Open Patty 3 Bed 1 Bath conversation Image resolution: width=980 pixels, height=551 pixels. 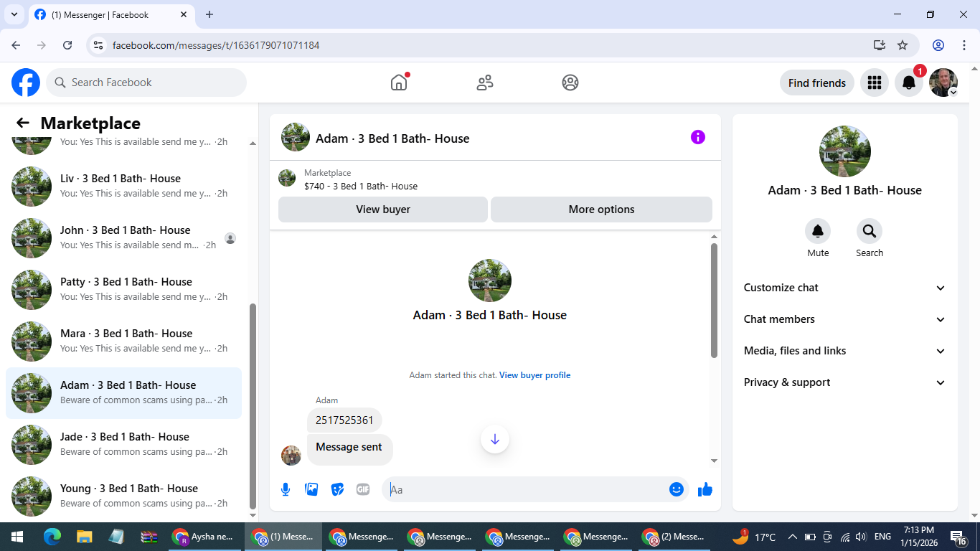point(123,290)
